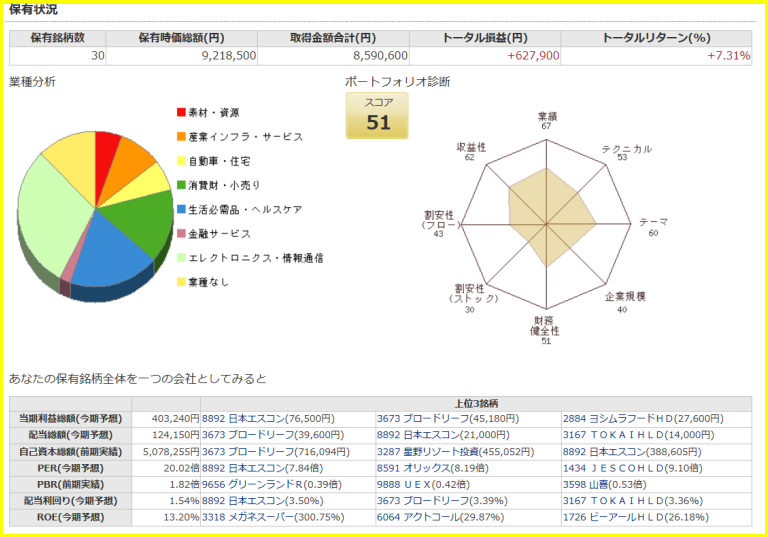768x537 pixels.
Task: Open 日本エスコン link with 3.50%
Action: 263,501
